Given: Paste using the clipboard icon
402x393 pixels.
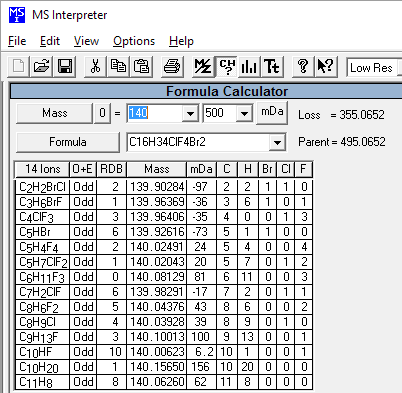Looking at the screenshot, I should (141, 66).
